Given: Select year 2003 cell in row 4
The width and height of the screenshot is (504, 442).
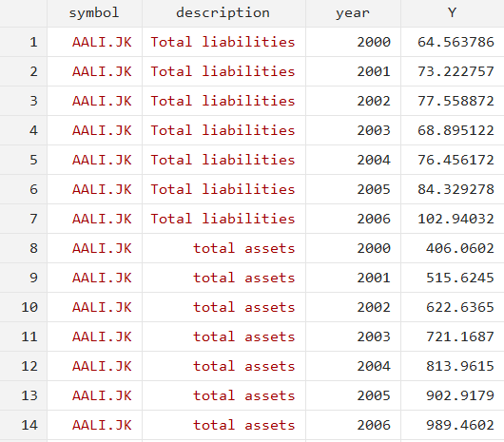Looking at the screenshot, I should click(x=353, y=130).
